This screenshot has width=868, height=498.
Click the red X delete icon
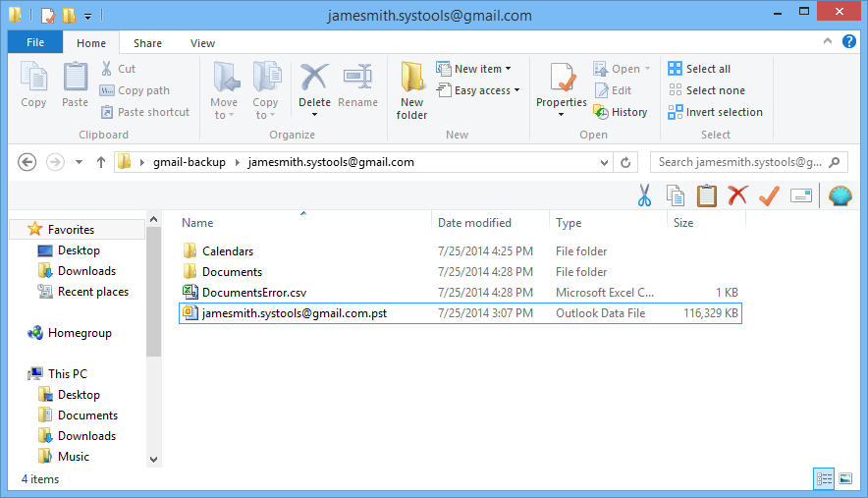pos(738,195)
